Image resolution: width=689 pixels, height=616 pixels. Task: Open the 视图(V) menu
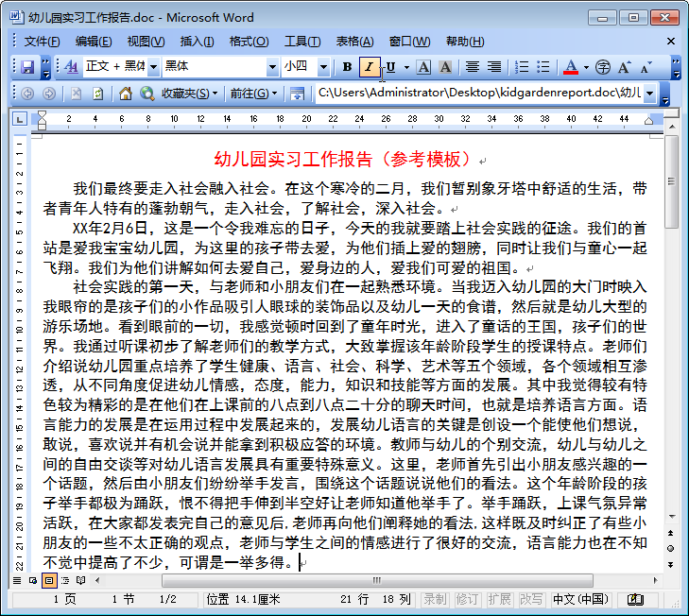(x=146, y=42)
